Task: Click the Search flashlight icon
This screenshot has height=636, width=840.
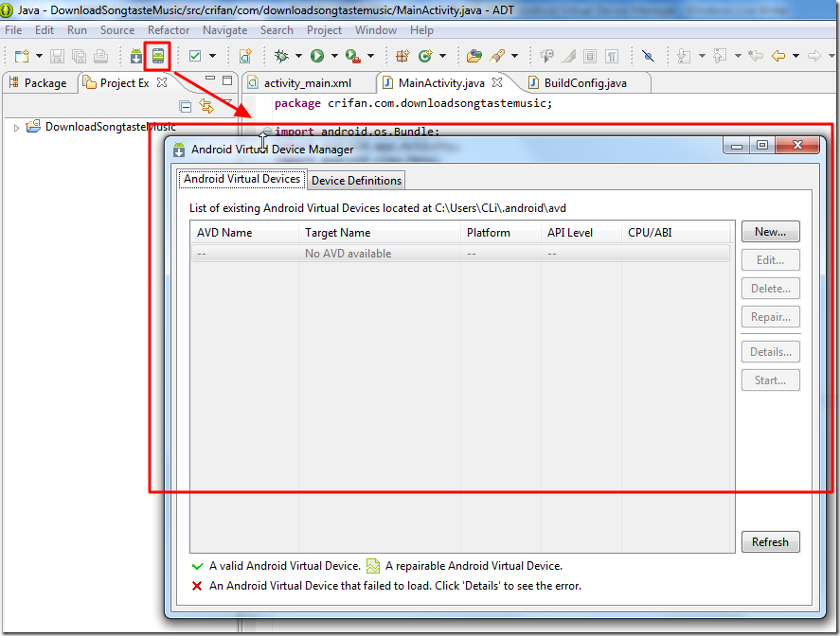Action: click(x=496, y=56)
